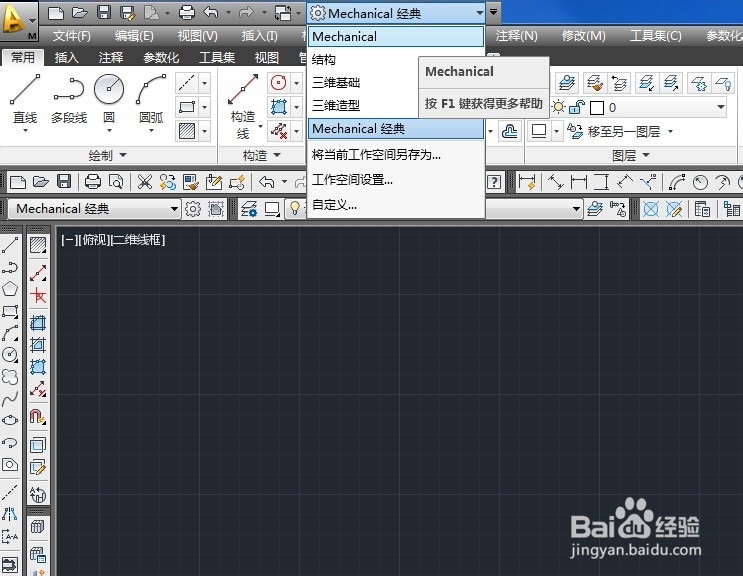Click the workspace settings gear in toolbar
This screenshot has width=743, height=576.
(192, 209)
